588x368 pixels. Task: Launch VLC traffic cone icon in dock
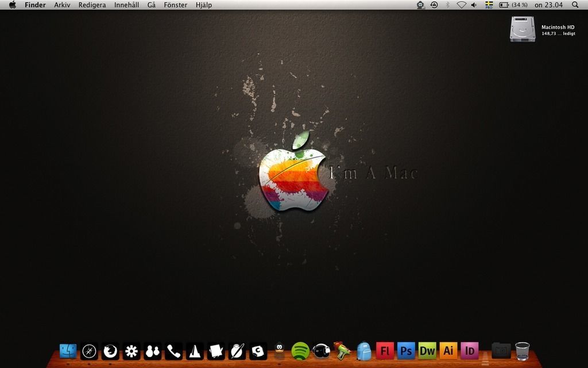pyautogui.click(x=195, y=351)
